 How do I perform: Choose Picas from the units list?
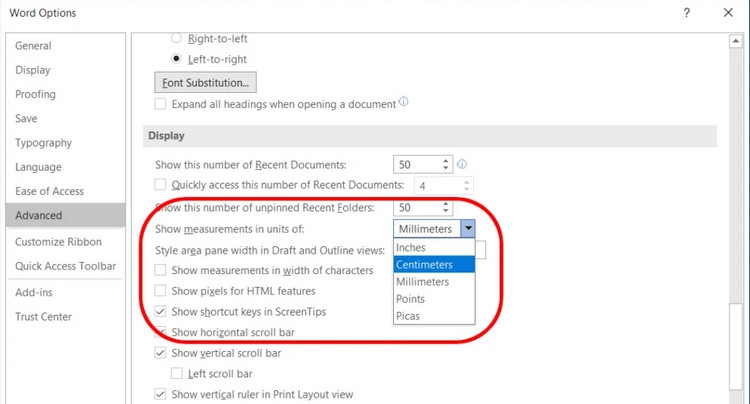434,316
